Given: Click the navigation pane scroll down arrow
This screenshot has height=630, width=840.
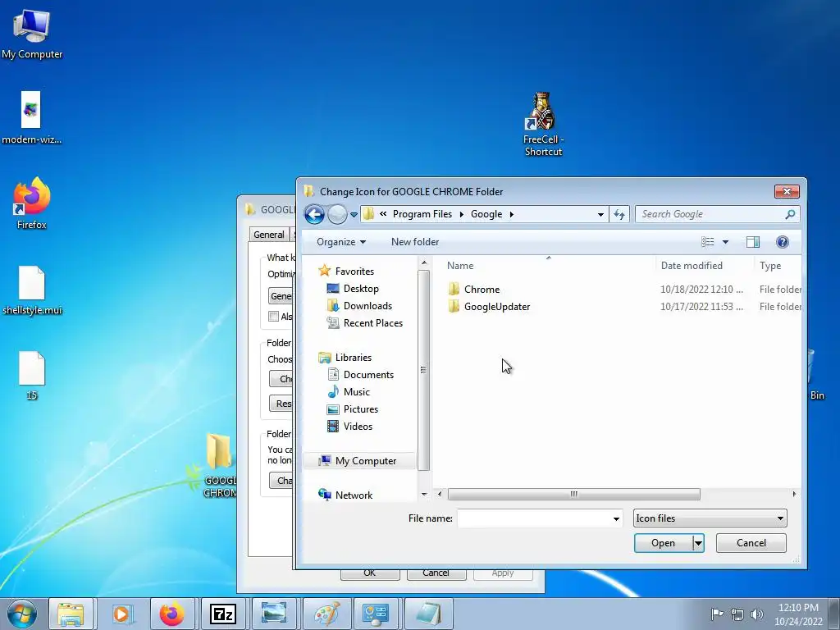Looking at the screenshot, I should click(x=424, y=494).
